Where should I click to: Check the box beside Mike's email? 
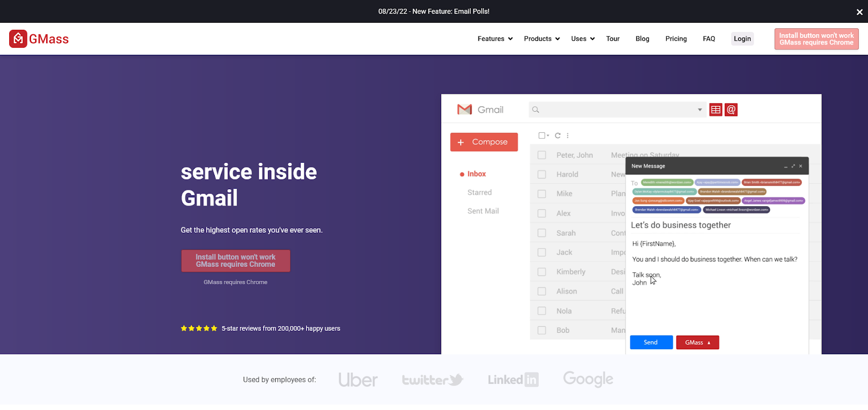pos(541,194)
